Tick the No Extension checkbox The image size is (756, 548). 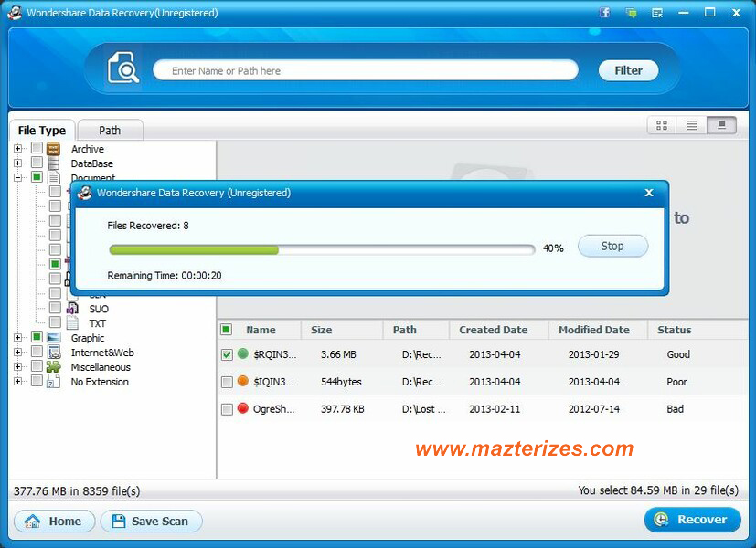(37, 381)
